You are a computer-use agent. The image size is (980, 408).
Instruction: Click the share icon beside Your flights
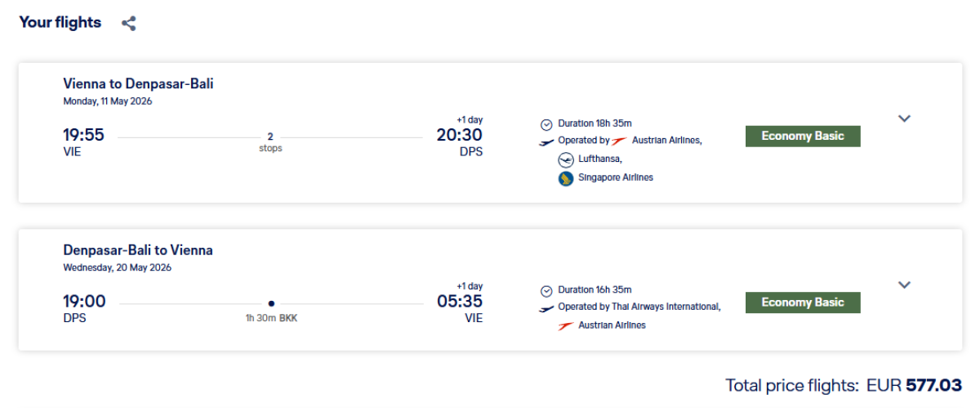(128, 24)
